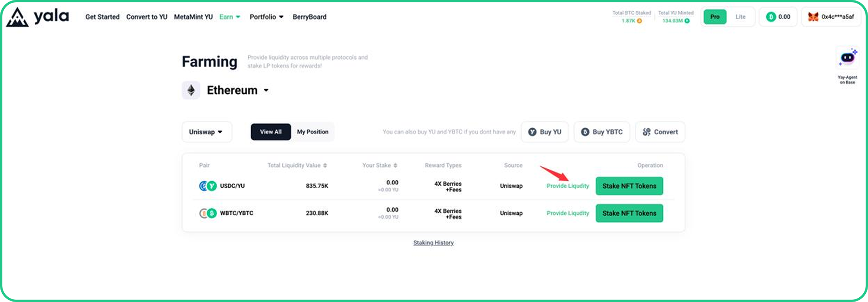
Task: Switch to Lite mode
Action: [x=740, y=17]
